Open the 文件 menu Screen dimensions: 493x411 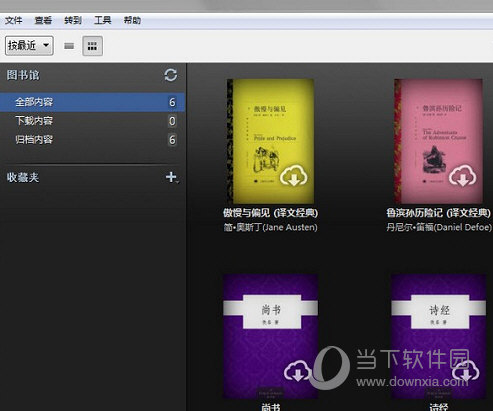(x=14, y=20)
